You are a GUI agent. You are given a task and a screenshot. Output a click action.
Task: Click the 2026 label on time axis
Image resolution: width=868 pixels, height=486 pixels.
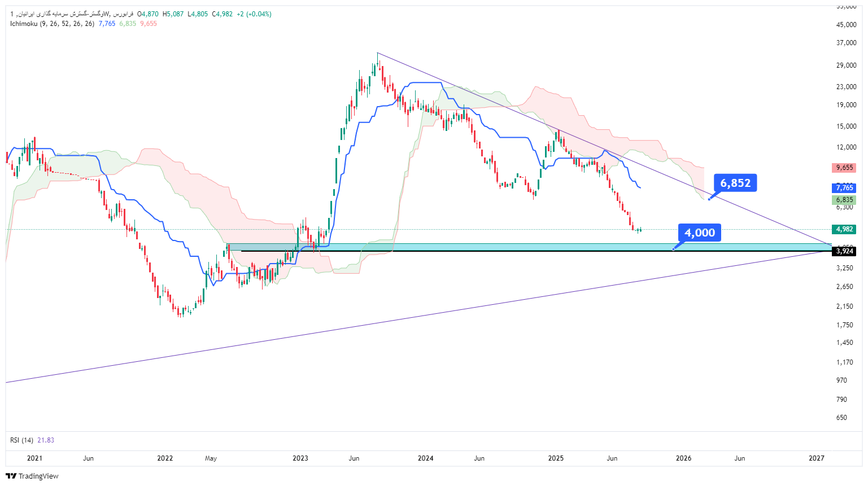(684, 458)
